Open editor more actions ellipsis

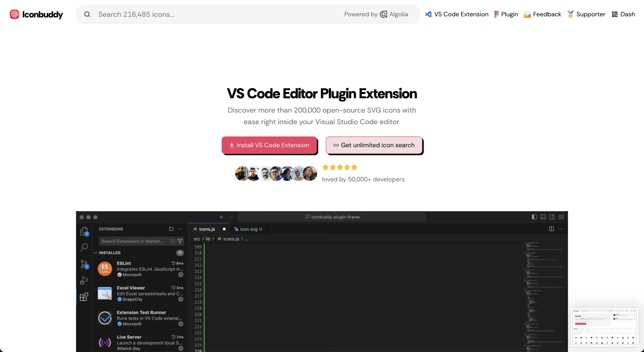(x=560, y=229)
